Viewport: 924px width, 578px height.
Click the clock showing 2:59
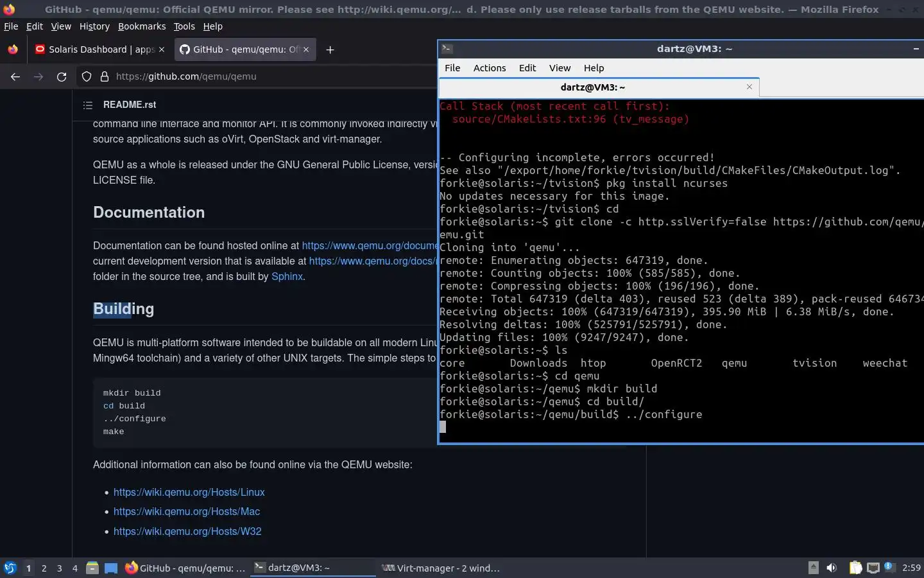click(x=911, y=568)
